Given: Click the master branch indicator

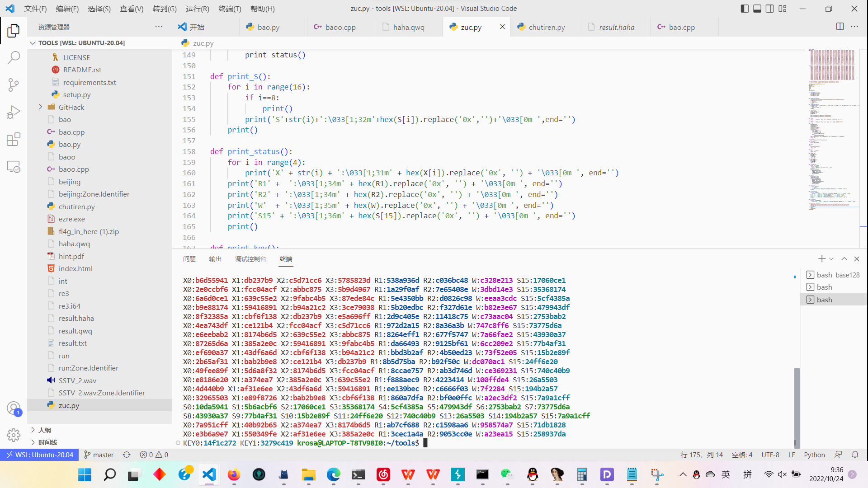Looking at the screenshot, I should pos(99,455).
